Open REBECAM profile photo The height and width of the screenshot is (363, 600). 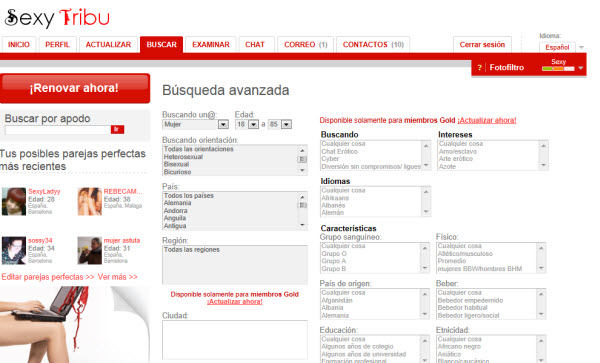point(90,201)
